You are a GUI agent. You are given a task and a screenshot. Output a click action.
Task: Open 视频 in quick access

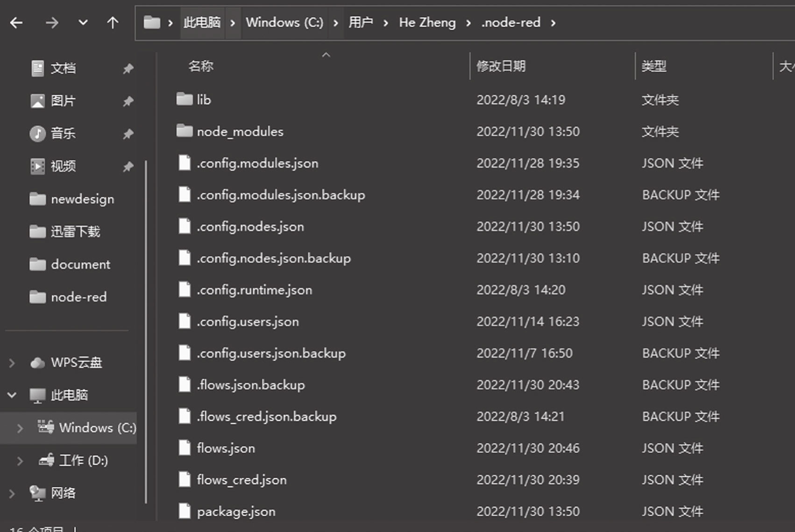63,166
